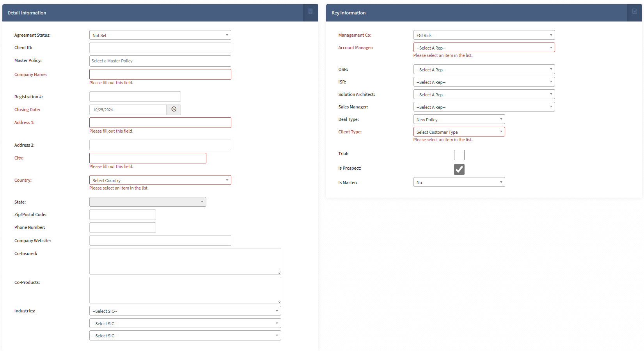Click the error message under Country dropdown
The height and width of the screenshot is (351, 644).
click(119, 188)
